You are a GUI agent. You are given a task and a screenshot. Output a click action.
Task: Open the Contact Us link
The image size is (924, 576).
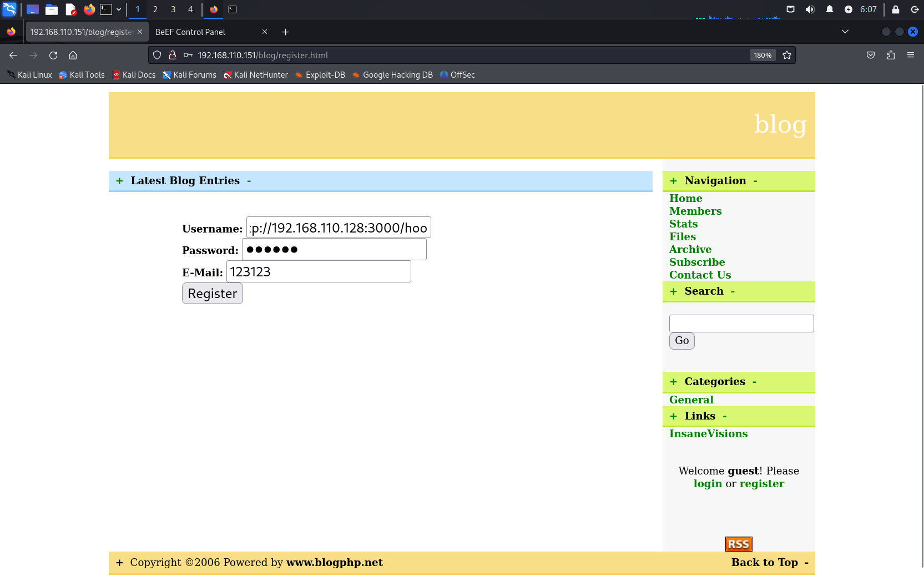[700, 275]
